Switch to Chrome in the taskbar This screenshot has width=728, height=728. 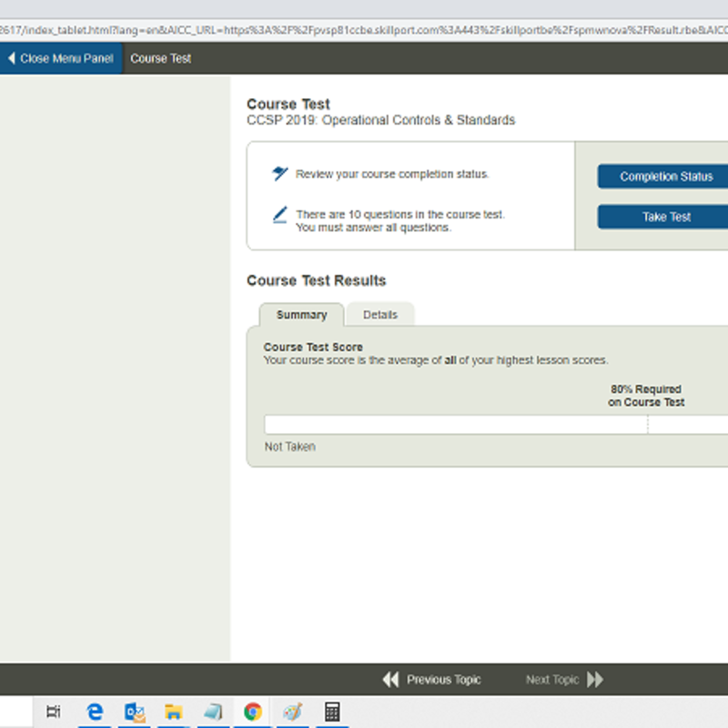(x=253, y=712)
